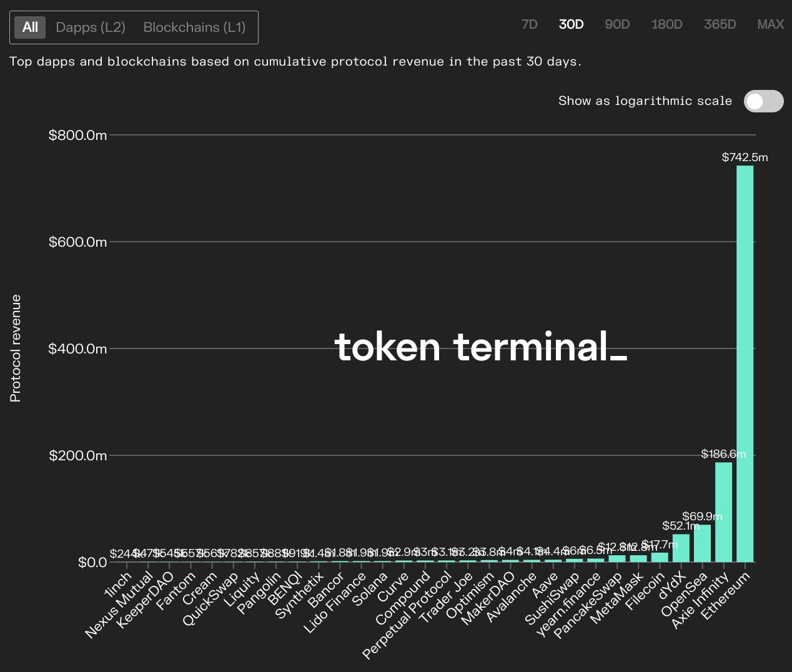Viewport: 792px width, 672px height.
Task: Click the Compound axis label
Action: (x=403, y=598)
